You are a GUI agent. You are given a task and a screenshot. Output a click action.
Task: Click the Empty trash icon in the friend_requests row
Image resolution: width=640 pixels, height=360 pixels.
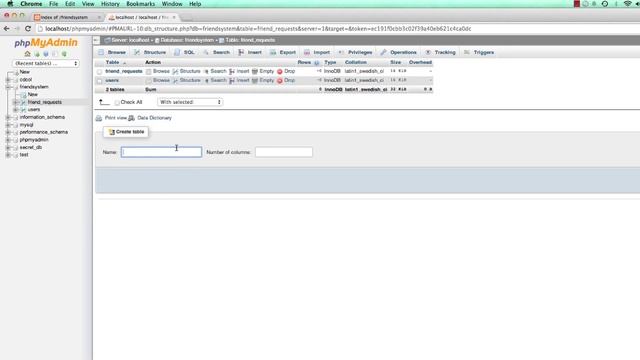pyautogui.click(x=255, y=71)
